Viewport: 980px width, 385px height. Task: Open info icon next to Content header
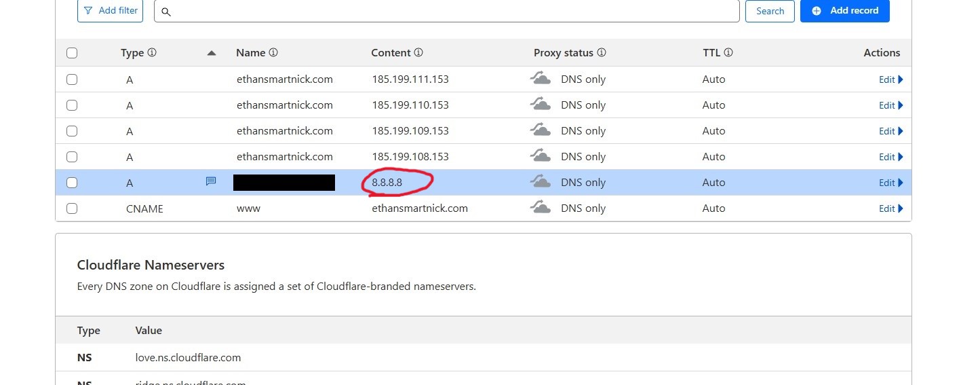[x=418, y=52]
